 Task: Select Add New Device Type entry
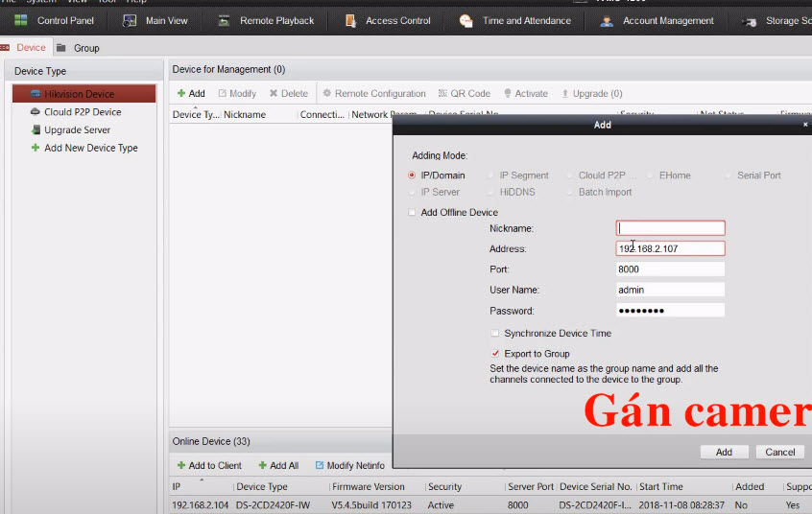90,148
